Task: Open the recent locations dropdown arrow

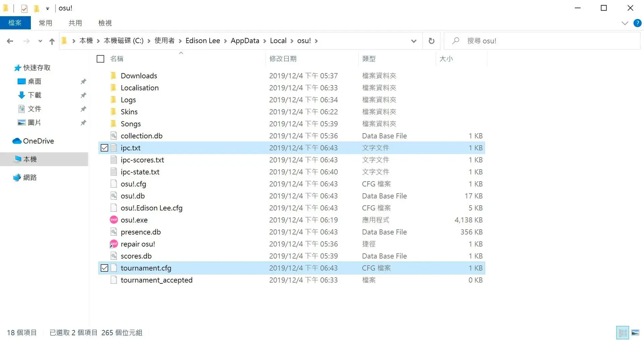Action: point(40,41)
